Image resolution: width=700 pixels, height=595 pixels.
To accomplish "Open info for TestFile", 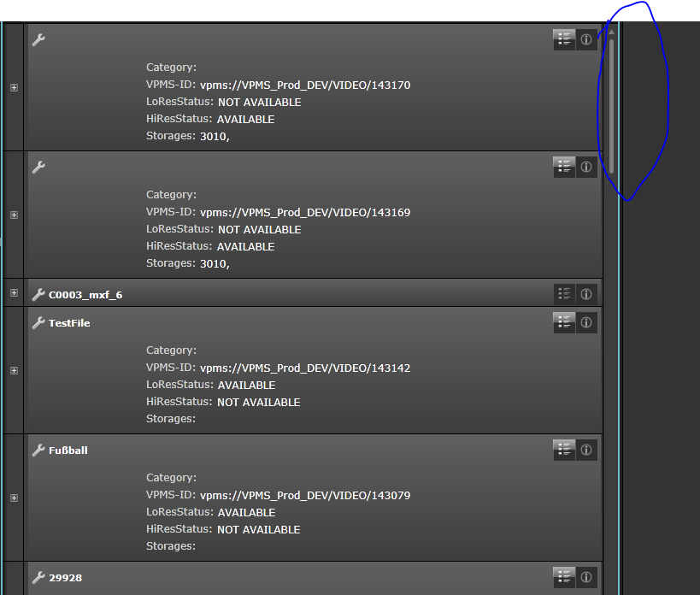I will coord(586,322).
